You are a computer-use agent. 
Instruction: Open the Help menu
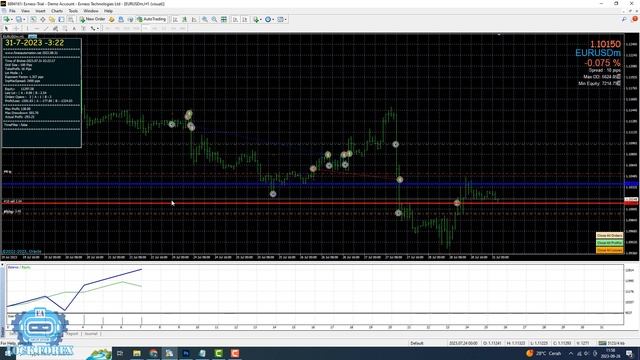pyautogui.click(x=108, y=11)
